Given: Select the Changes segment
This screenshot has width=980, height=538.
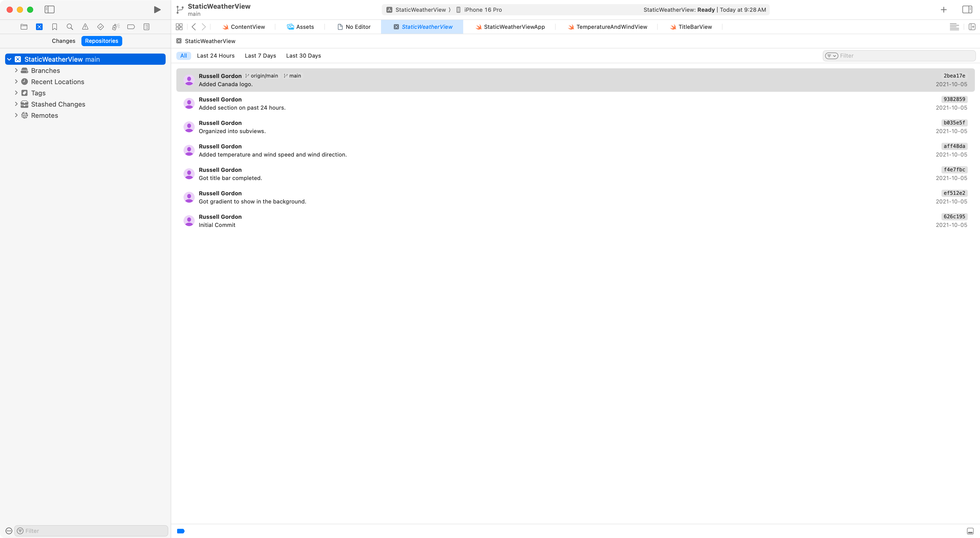Looking at the screenshot, I should click(64, 41).
